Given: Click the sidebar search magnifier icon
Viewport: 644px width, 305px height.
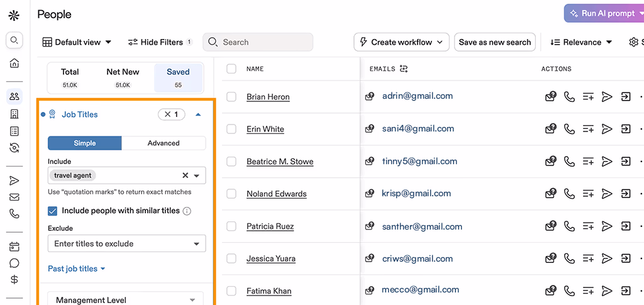Looking at the screenshot, I should coord(14,40).
